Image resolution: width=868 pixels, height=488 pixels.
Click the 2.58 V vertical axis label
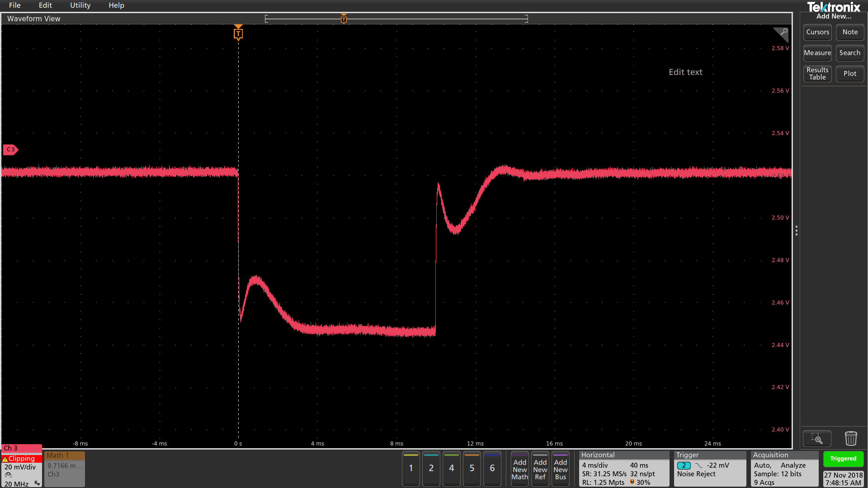(780, 48)
